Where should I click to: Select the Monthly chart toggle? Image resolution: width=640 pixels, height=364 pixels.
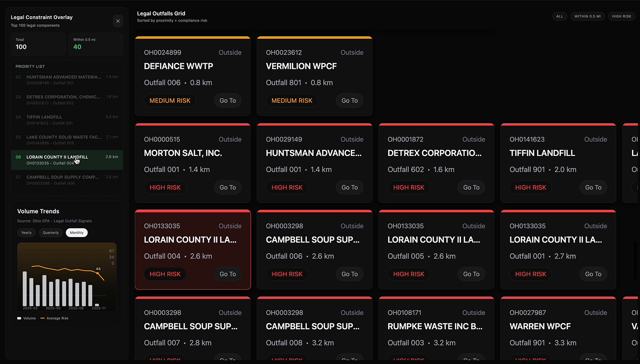tap(76, 233)
